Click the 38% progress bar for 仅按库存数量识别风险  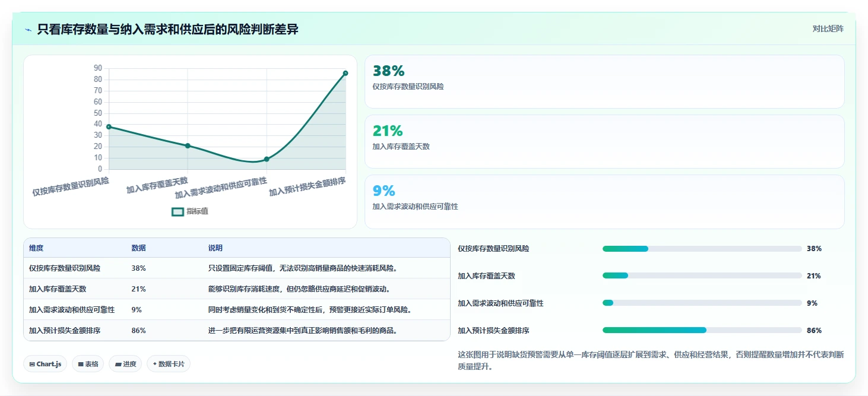pos(702,249)
